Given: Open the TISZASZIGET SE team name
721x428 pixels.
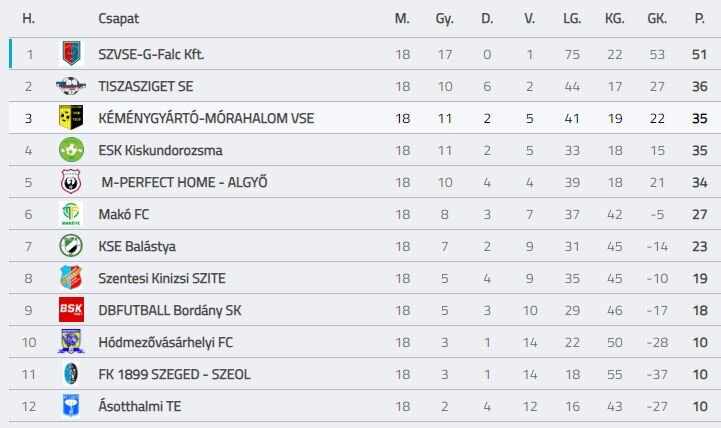Looking at the screenshot, I should coord(146,86).
